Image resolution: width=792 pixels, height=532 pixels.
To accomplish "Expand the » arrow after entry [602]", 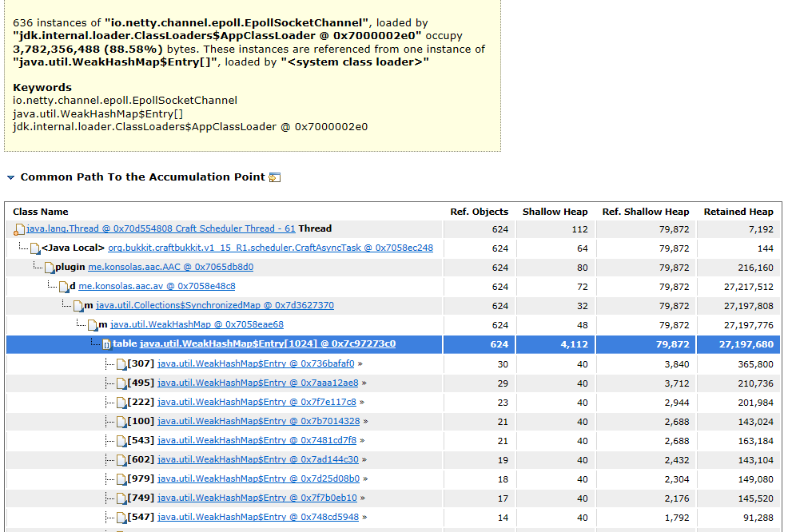I will [364, 460].
